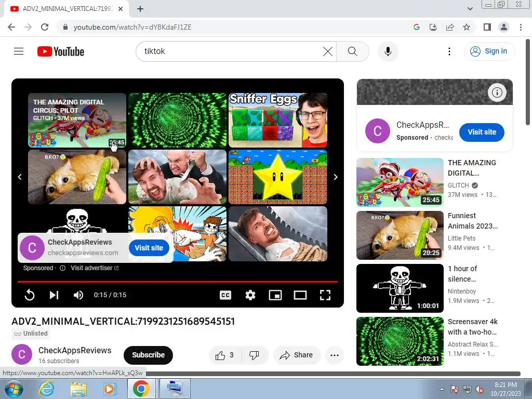
Task: Open the Chrome profile avatar
Action: tap(504, 27)
